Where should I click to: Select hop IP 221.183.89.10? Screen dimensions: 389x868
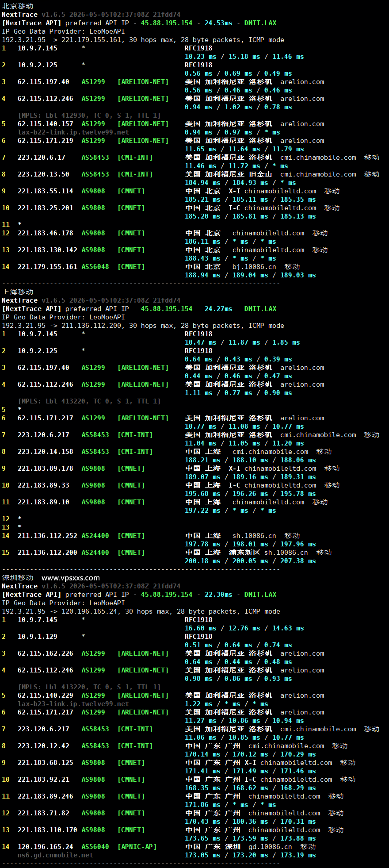tap(43, 502)
